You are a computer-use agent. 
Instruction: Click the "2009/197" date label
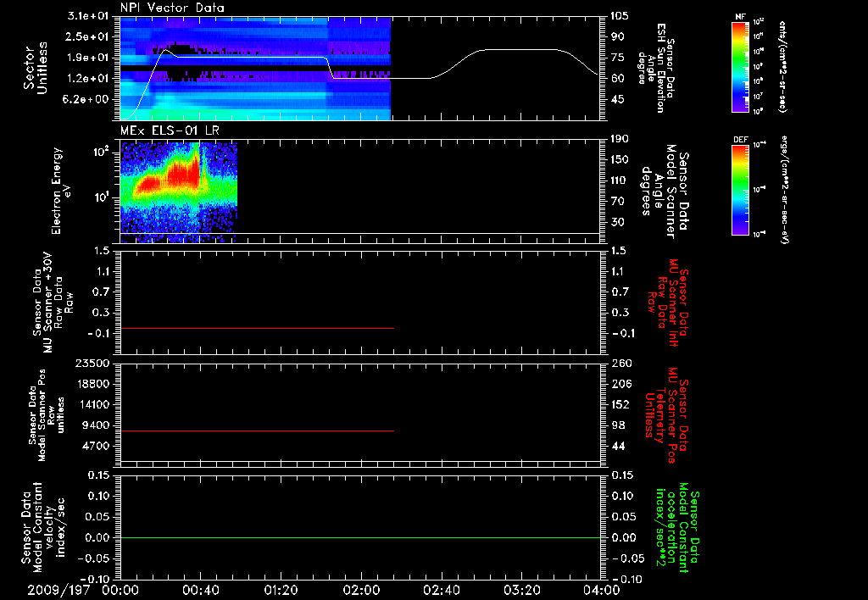click(58, 590)
